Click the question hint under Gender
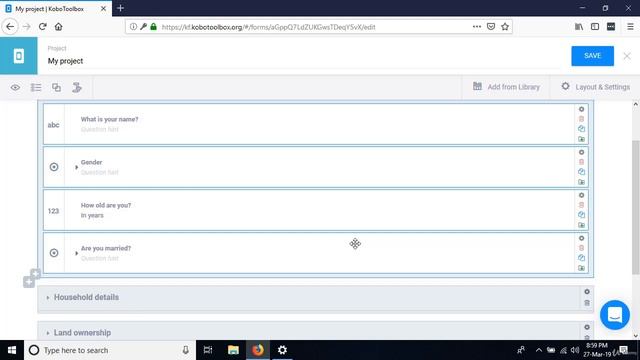 (99, 172)
